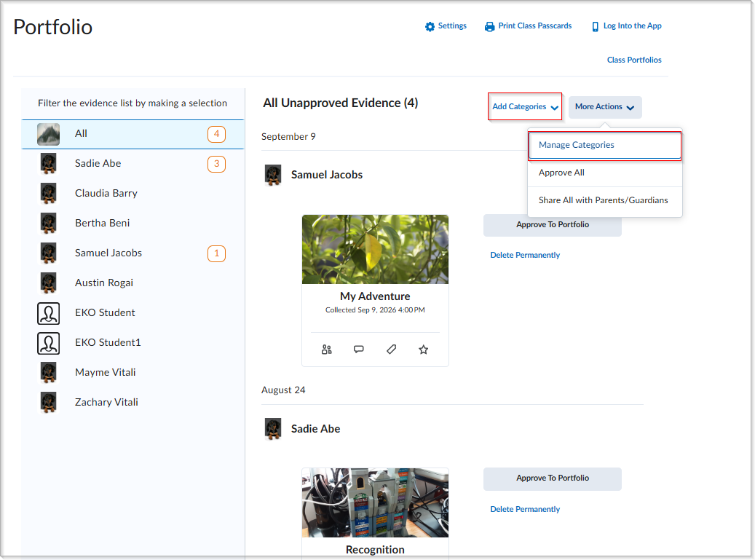Click the avatar beside the Samuel Jacobs evidence heading
This screenshot has width=755, height=560.
pyautogui.click(x=273, y=175)
